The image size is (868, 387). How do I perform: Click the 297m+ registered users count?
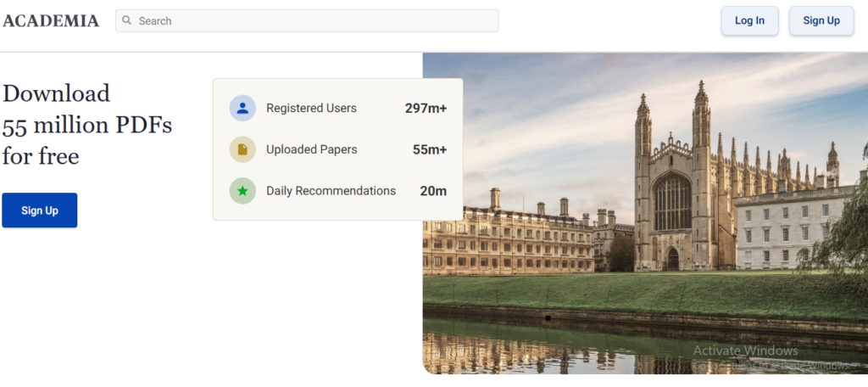click(x=426, y=108)
